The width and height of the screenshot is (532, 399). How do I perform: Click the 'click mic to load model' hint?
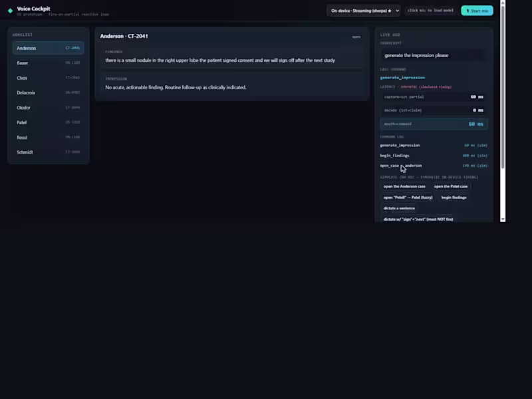coord(430,11)
